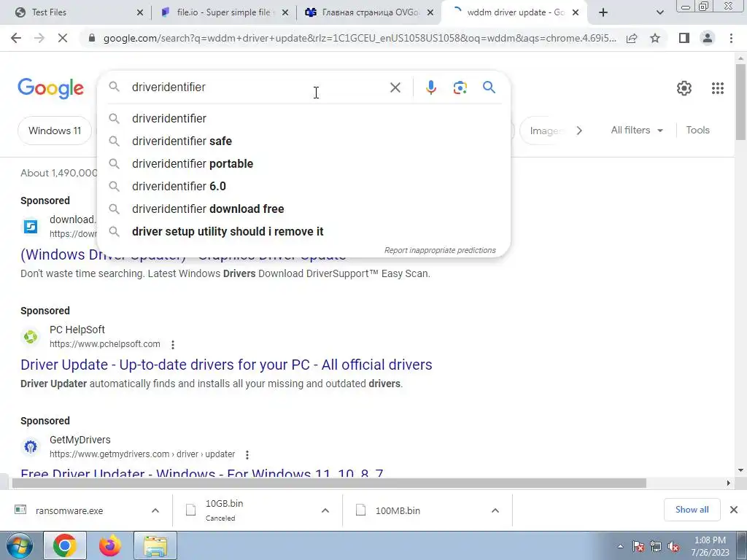Viewport: 747px width, 560px height.
Task: Select suggestion driver setup utility should i remove it
Action: pos(303,231)
